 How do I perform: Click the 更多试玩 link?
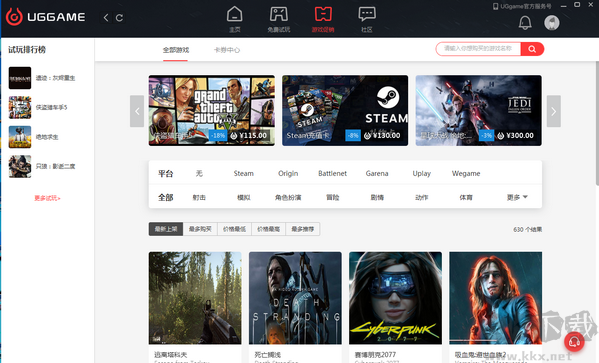(47, 198)
